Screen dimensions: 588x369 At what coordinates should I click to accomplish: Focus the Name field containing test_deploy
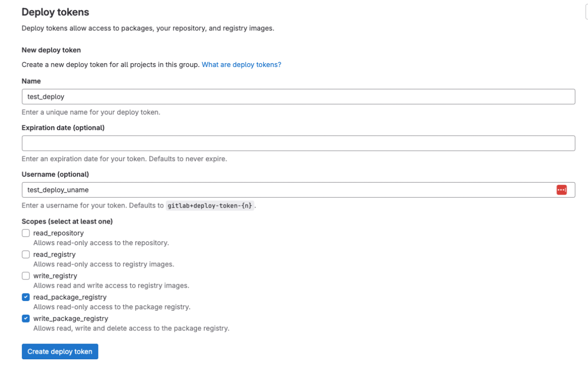(x=298, y=96)
